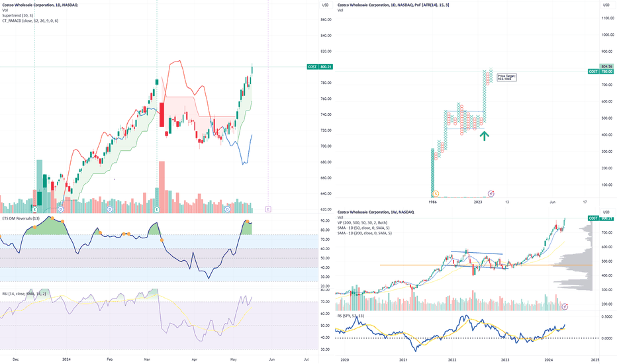Select the SMA - 1D (50, close) legend
The width and height of the screenshot is (617, 364).
364,228
